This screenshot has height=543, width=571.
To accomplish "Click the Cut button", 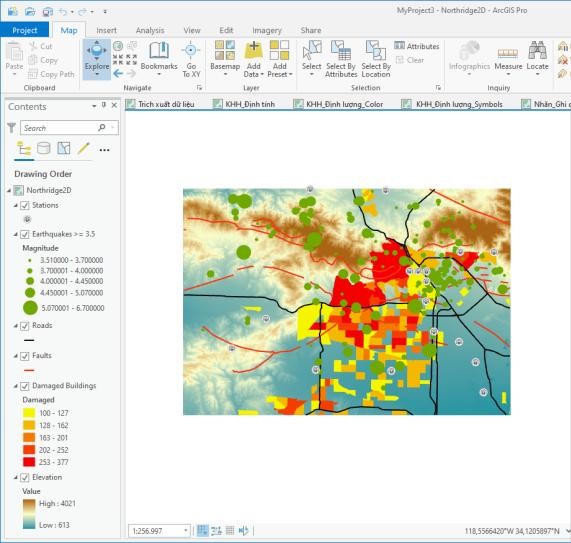I will [41, 46].
